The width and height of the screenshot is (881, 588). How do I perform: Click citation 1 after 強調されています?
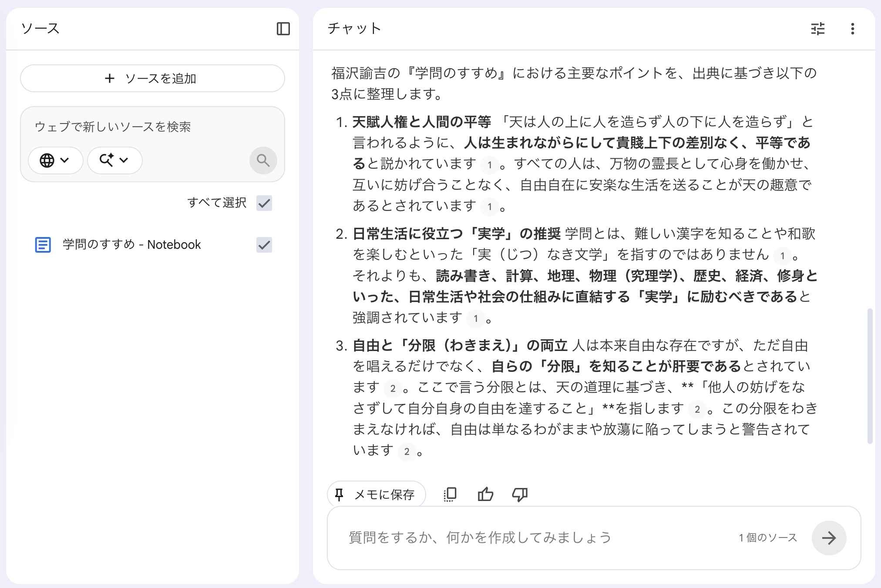point(476,319)
